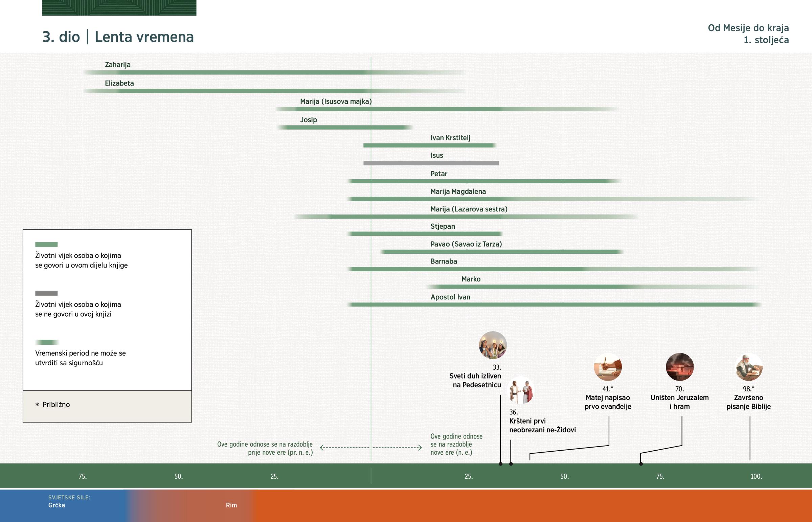The image size is (812, 522).
Task: Click the '3. dio | Lenta vremena' heading
Action: click(x=118, y=37)
